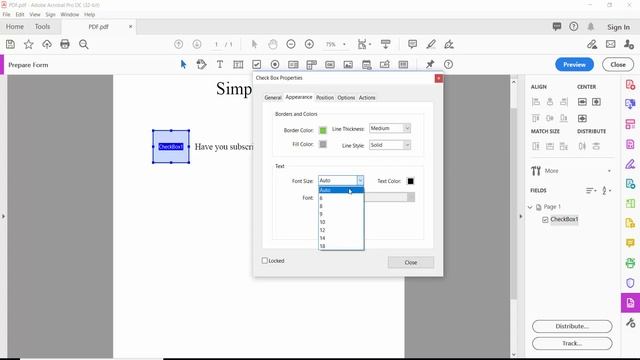
Task: Close the Prepare Form toolbar
Action: coord(618,64)
